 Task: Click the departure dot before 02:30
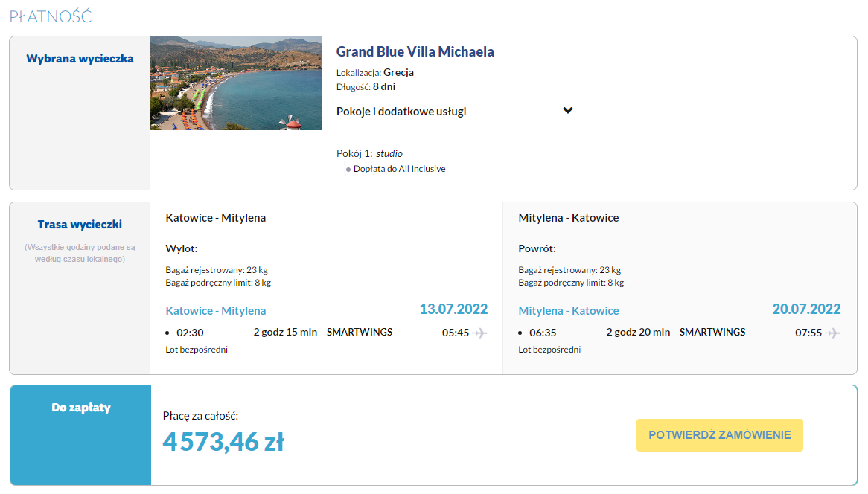point(169,333)
